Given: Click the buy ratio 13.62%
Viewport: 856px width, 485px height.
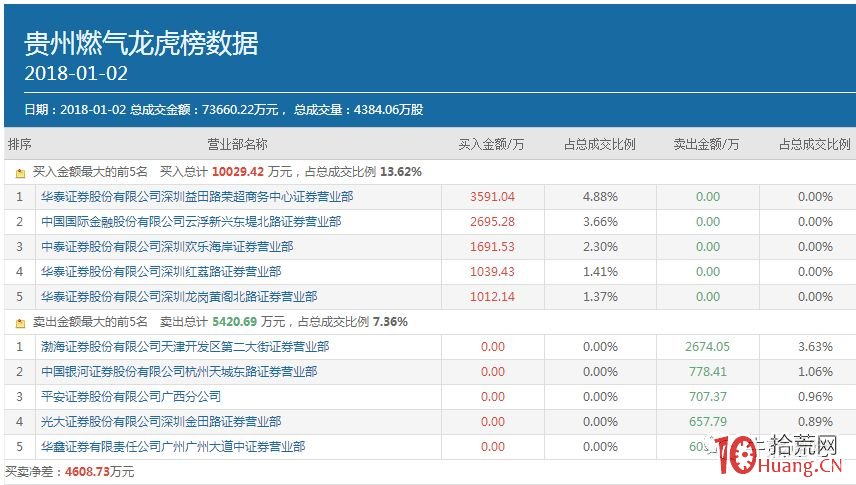Looking at the screenshot, I should (x=401, y=172).
